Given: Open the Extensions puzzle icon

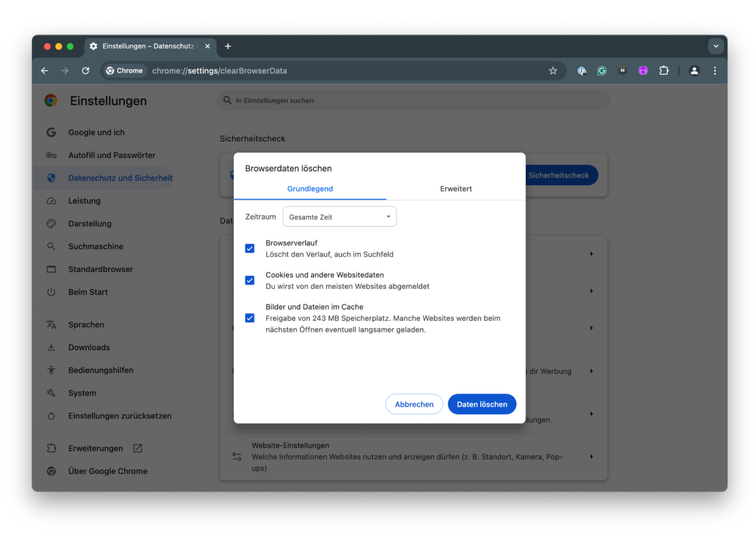Looking at the screenshot, I should 664,71.
